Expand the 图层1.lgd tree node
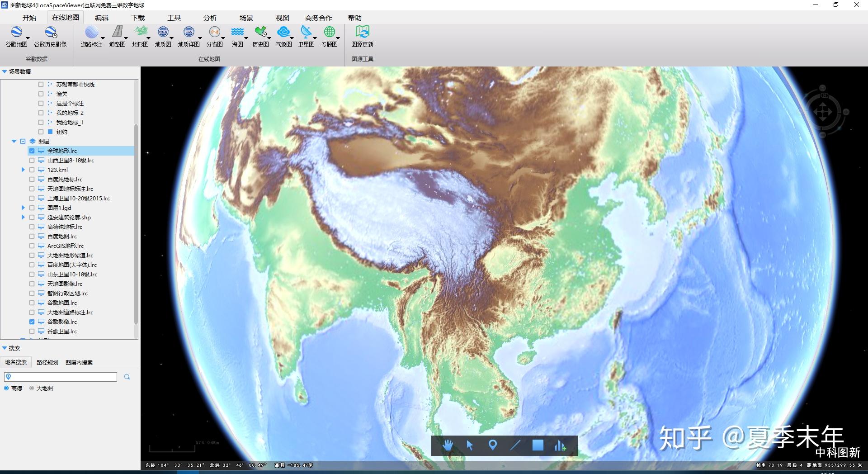Viewport: 868px width, 474px height. click(x=23, y=208)
